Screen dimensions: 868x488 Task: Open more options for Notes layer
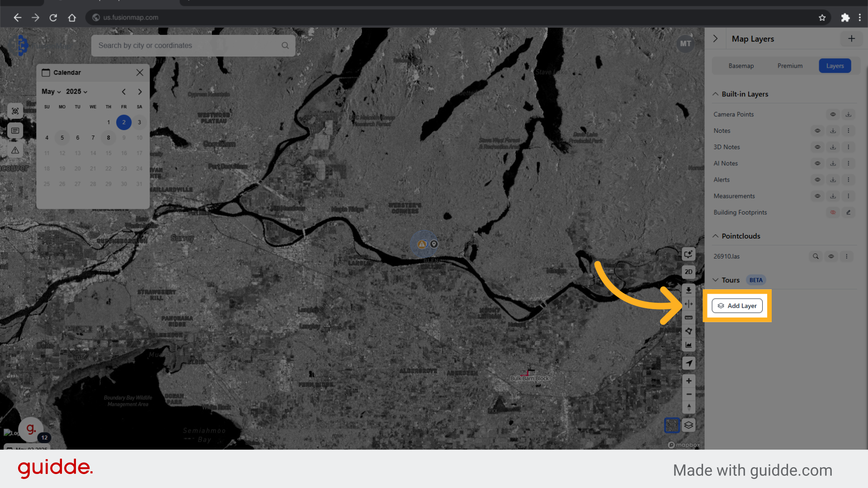848,131
